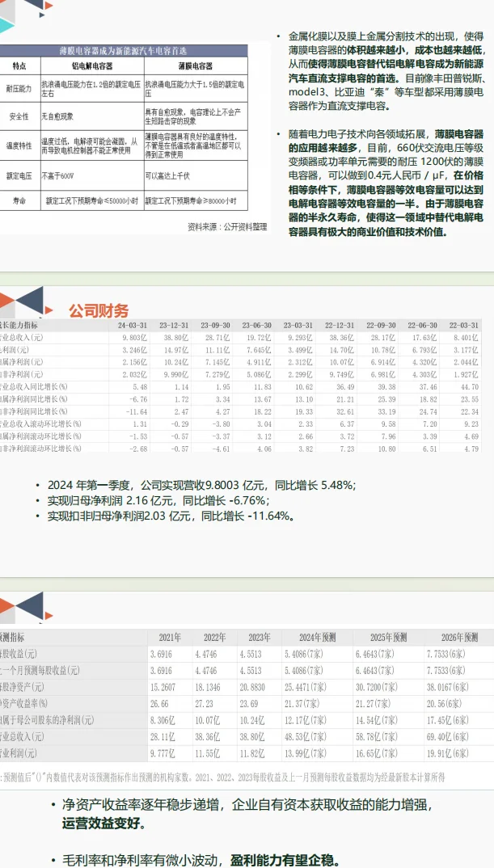Click the 17.45亿(6家) cell
The image size is (494, 868).
(446, 720)
